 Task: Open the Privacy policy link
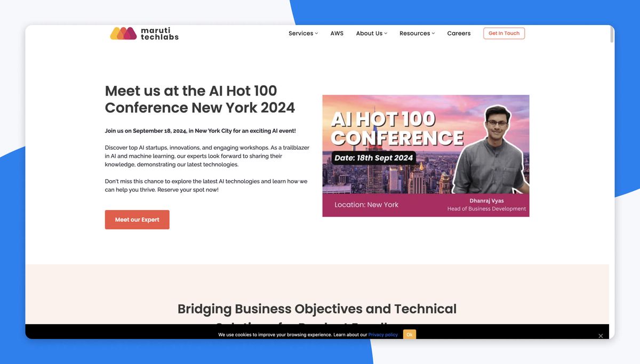click(383, 335)
